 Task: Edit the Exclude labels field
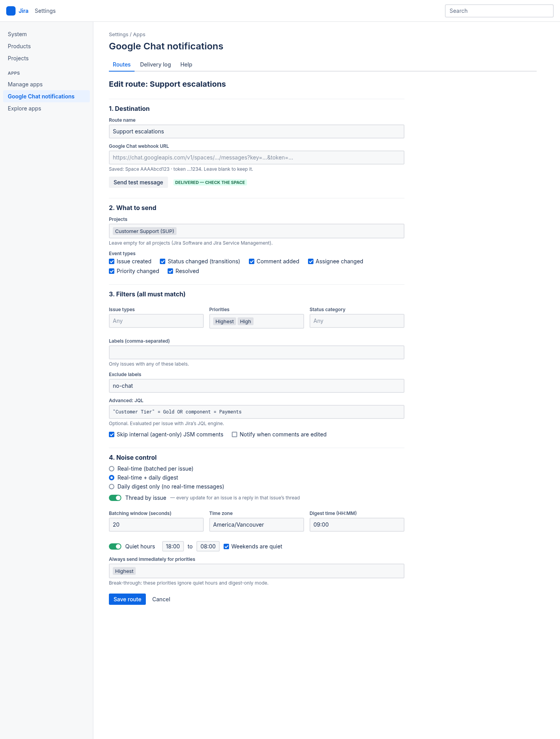(257, 386)
